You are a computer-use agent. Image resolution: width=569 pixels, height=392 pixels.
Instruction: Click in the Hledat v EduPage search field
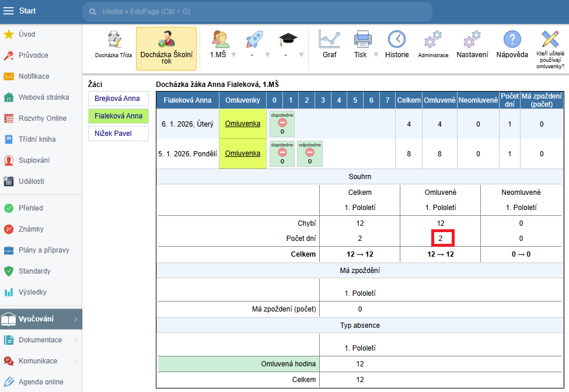[257, 12]
